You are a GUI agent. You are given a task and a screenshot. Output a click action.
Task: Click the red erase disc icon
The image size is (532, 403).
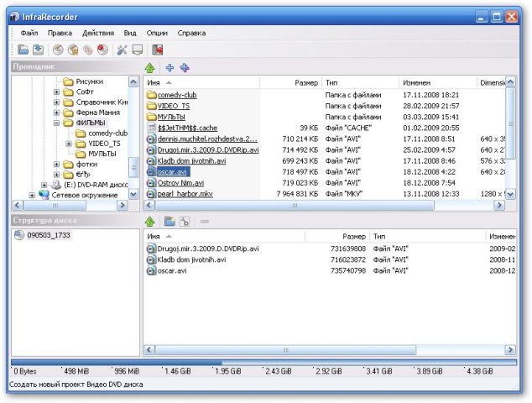pos(102,50)
